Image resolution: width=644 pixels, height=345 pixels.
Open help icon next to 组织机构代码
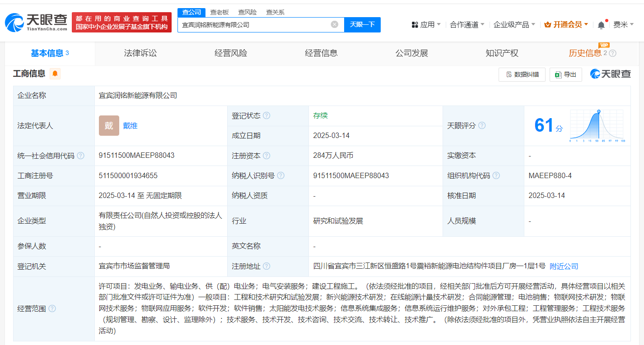(496, 175)
